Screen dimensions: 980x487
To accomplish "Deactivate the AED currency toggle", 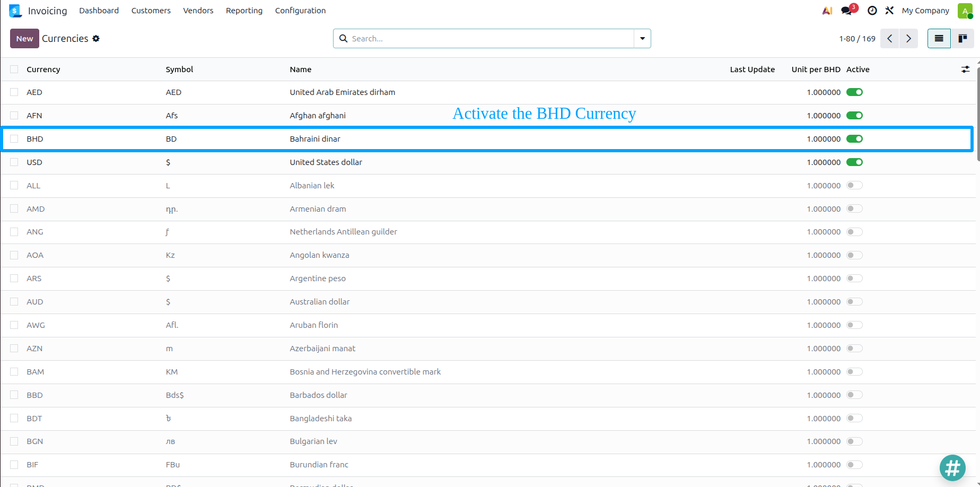I will click(854, 92).
